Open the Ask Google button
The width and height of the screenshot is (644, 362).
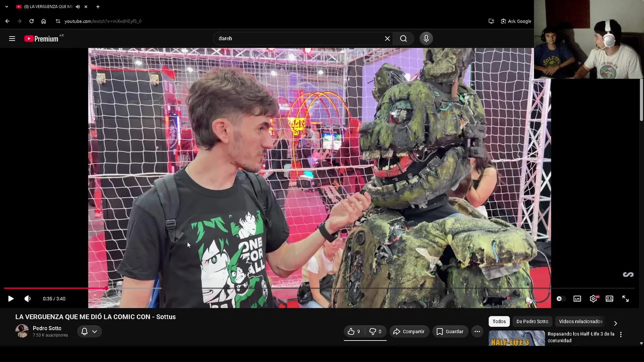(x=516, y=21)
